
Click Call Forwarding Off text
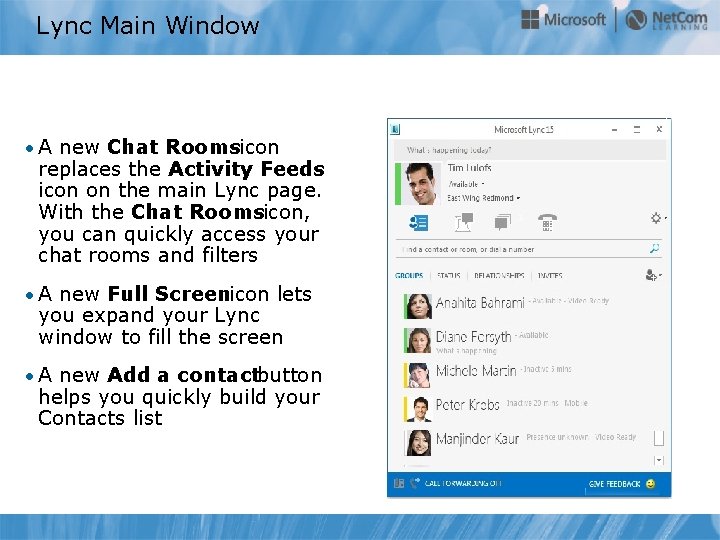click(x=463, y=483)
